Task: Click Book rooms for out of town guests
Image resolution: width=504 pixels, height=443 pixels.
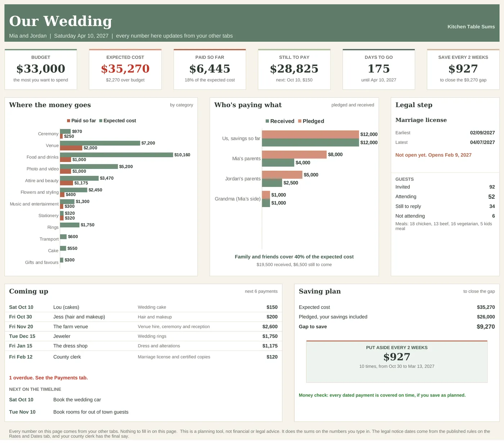Action: pos(91,412)
